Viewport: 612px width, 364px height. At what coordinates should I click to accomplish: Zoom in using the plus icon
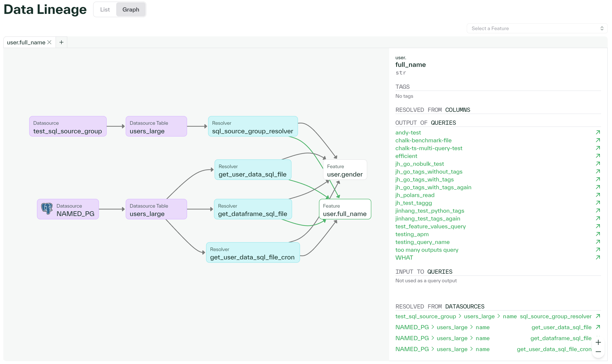click(x=598, y=342)
